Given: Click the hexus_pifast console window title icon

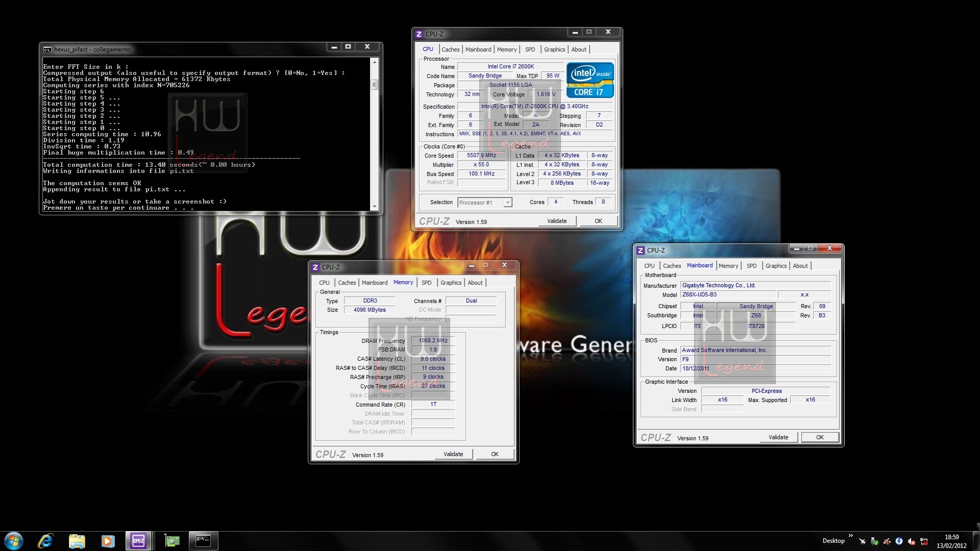Looking at the screenshot, I should click(x=47, y=49).
